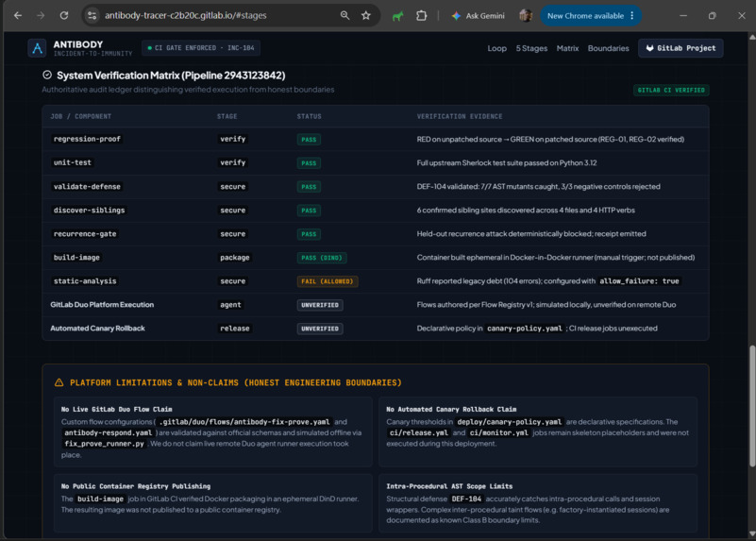The width and height of the screenshot is (756, 541).
Task: Open the Boundaries nav link
Action: click(608, 48)
